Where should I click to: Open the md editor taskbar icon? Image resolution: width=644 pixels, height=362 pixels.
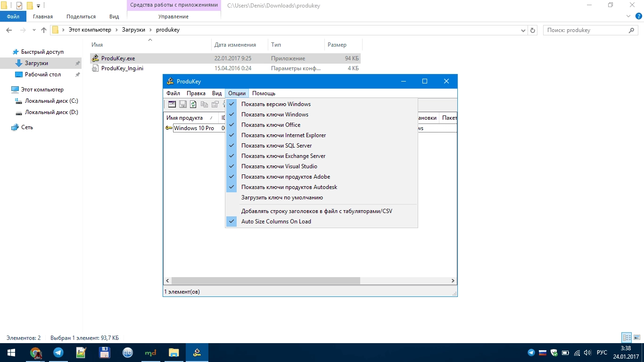151,353
